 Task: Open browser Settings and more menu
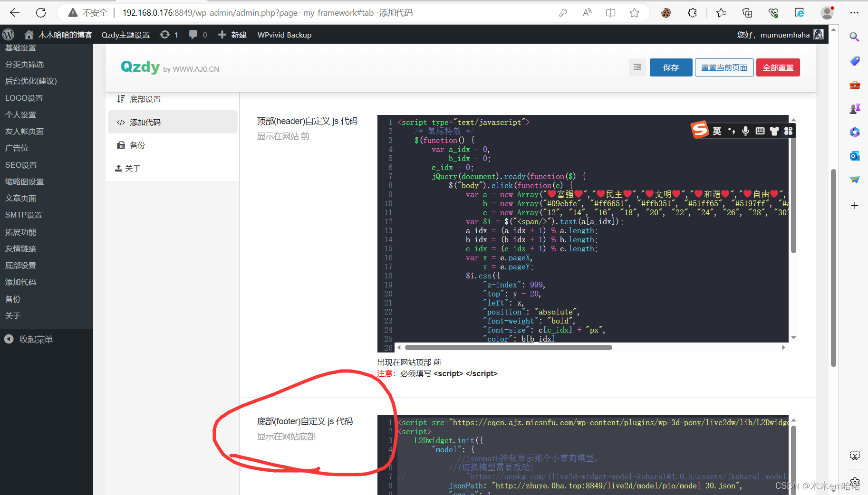pos(854,13)
